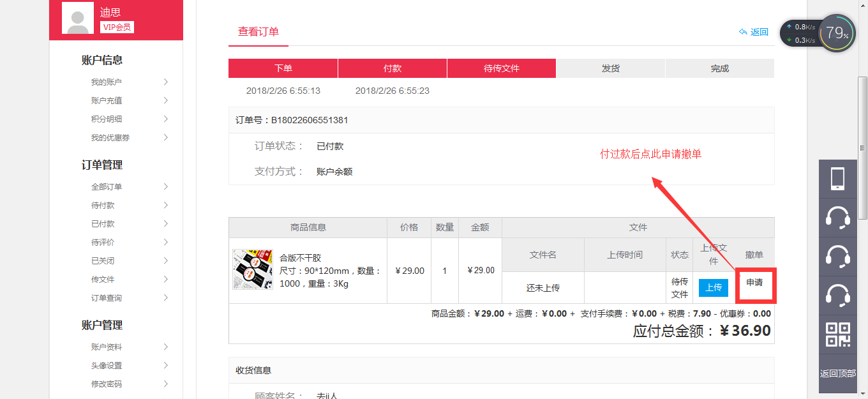Expand 我的账户 using its chevron arrow
The width and height of the screenshot is (868, 399).
coord(165,82)
